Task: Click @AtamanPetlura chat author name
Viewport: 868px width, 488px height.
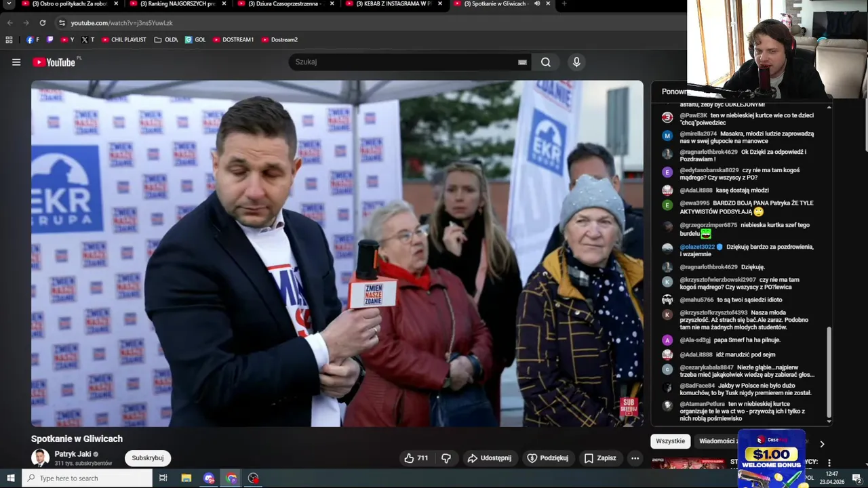Action: (702, 404)
